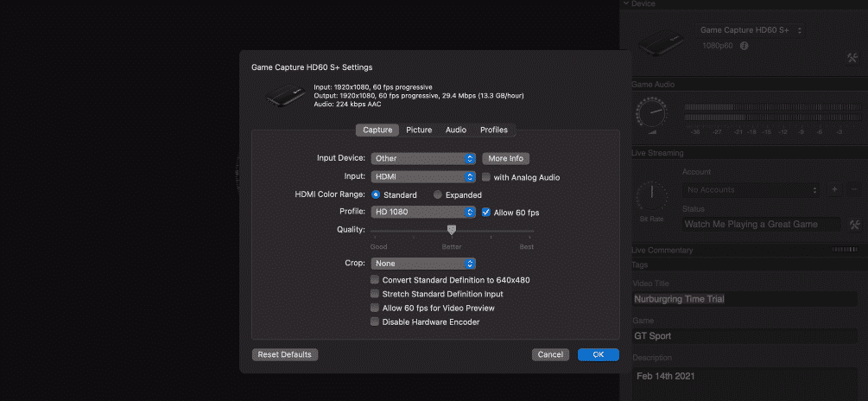The height and width of the screenshot is (401, 868).
Task: Uncheck Allow 60 fps
Action: click(486, 212)
